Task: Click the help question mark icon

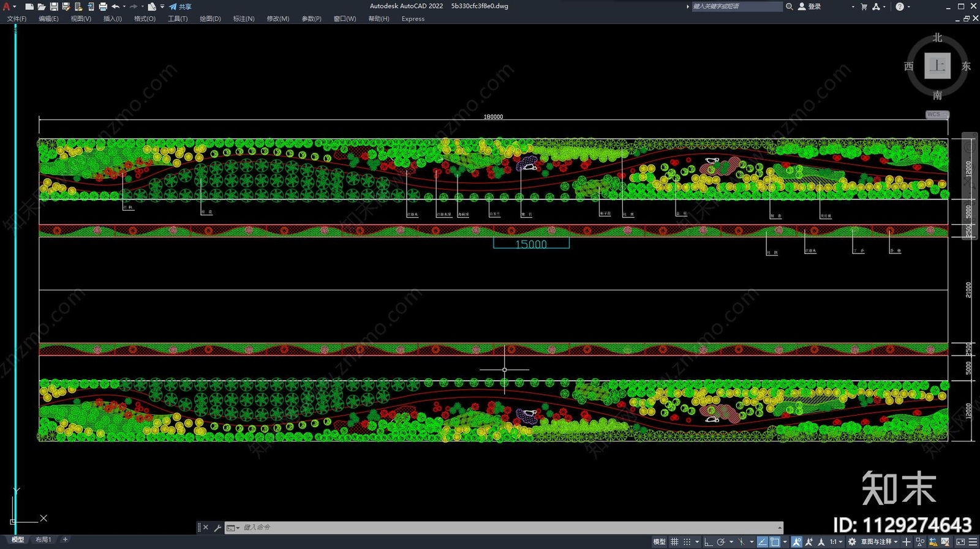Action: [x=900, y=7]
